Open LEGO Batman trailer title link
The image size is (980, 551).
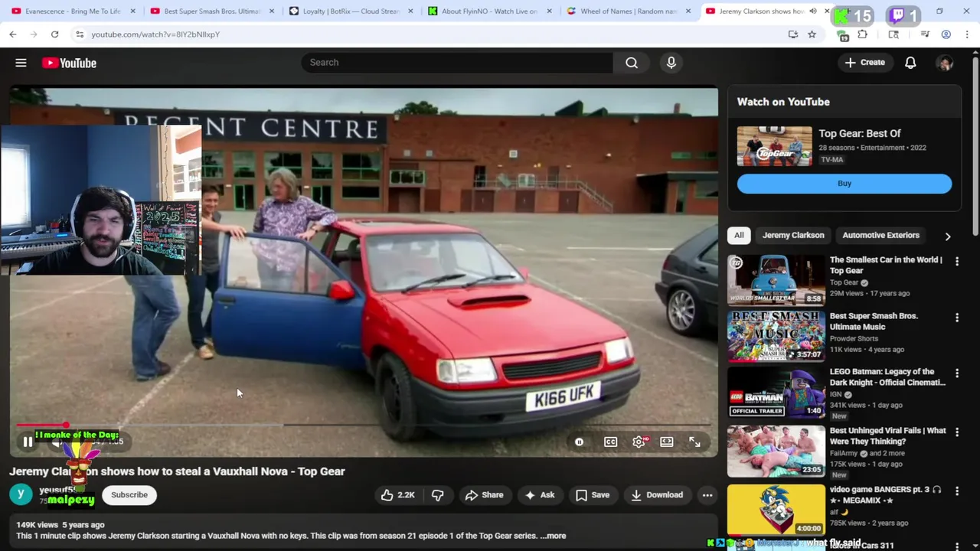[x=887, y=377]
